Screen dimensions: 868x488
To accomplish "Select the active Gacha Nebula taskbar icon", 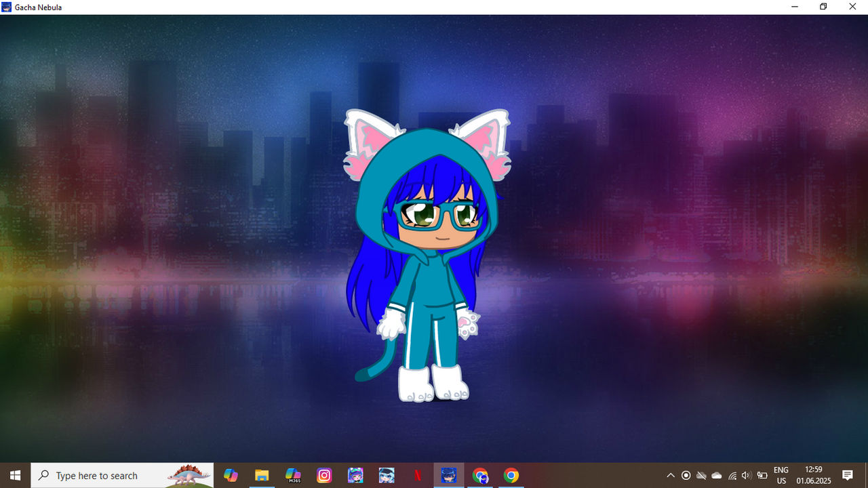I will point(449,475).
